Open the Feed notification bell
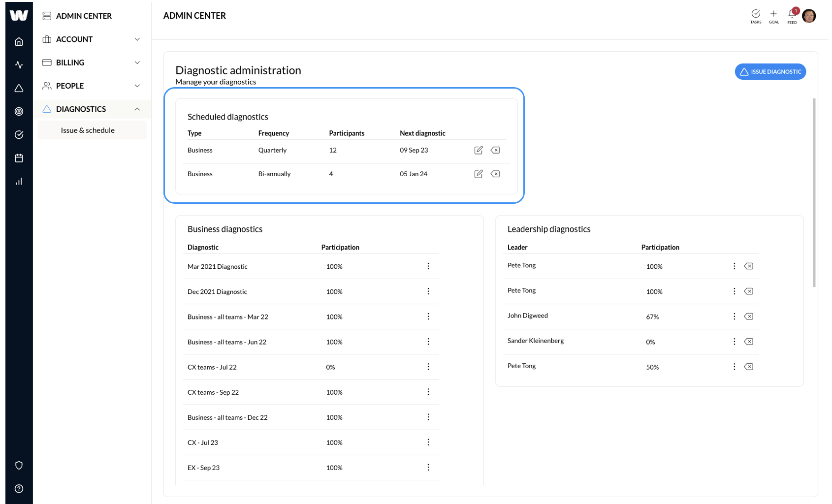This screenshot has width=832, height=504. [x=792, y=16]
